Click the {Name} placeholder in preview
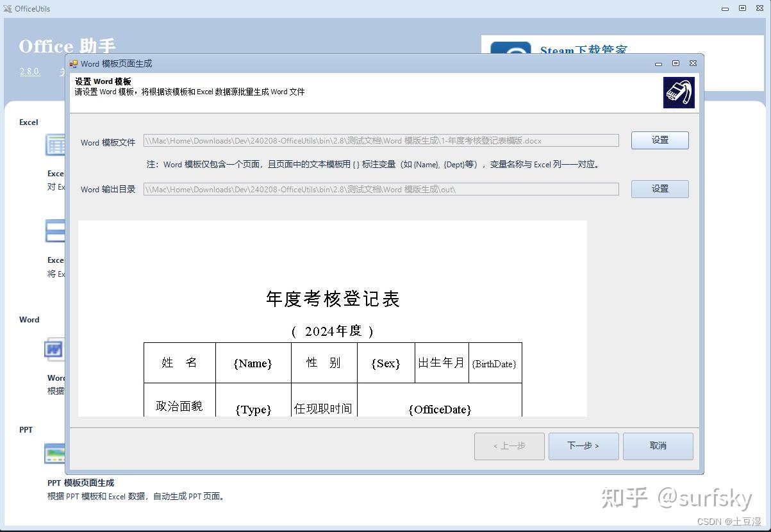 253,363
